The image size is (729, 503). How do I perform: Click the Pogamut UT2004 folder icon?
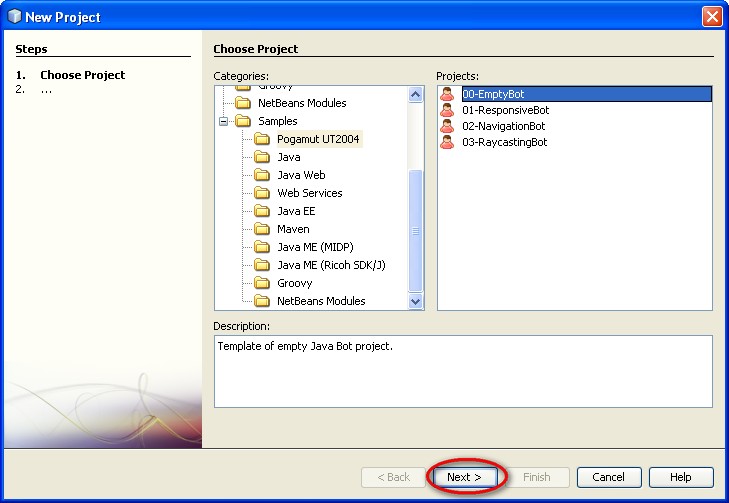[x=262, y=139]
